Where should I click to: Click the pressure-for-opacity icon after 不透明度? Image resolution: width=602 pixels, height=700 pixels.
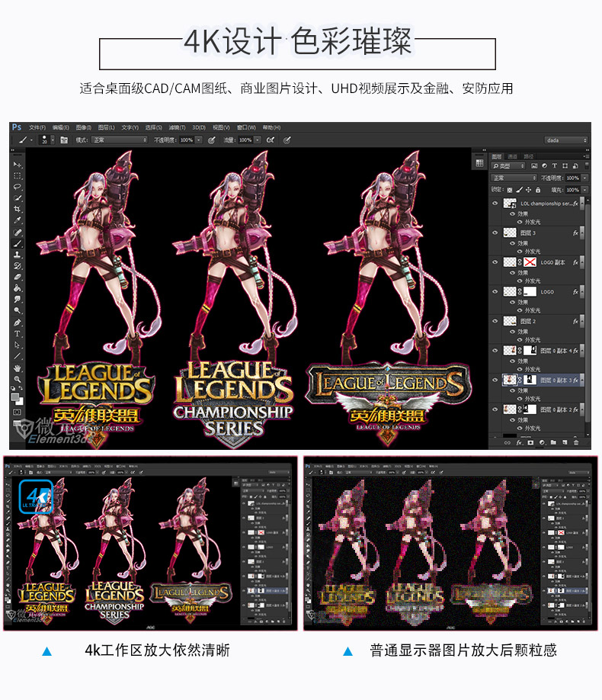(x=212, y=140)
